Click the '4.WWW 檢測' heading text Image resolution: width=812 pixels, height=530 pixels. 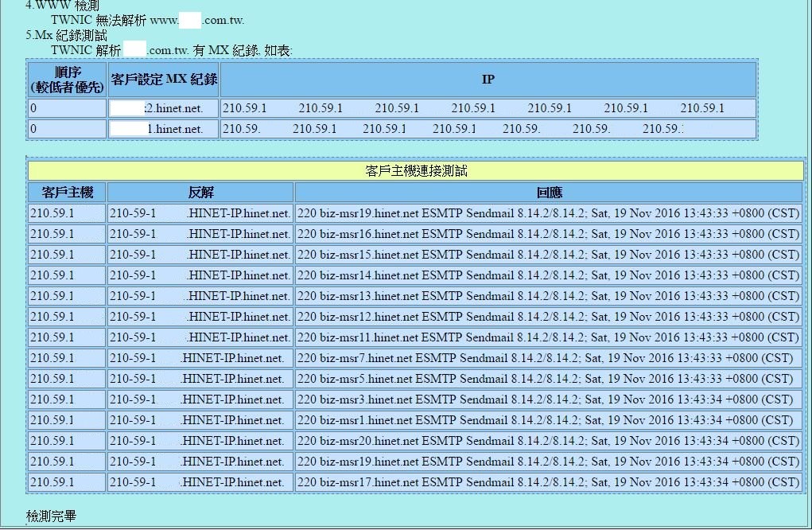point(62,5)
